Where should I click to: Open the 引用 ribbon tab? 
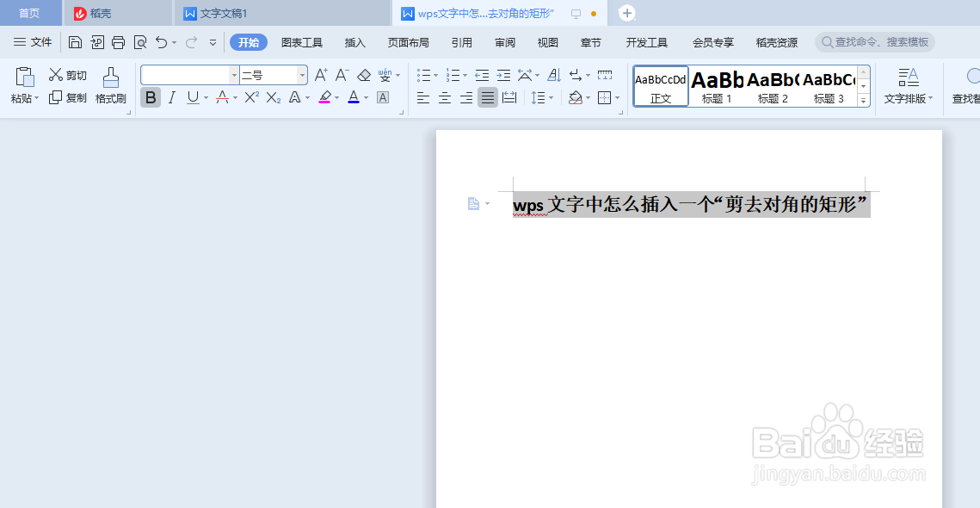click(x=462, y=42)
